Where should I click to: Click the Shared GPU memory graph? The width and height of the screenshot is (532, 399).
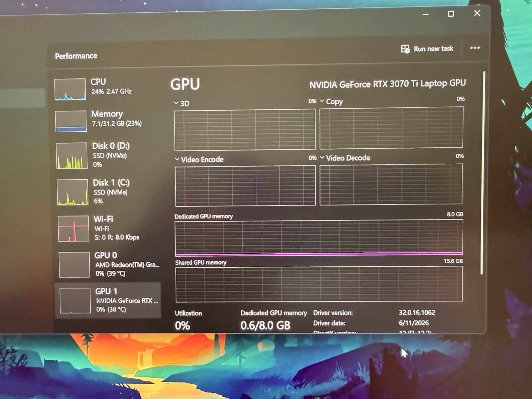point(319,284)
